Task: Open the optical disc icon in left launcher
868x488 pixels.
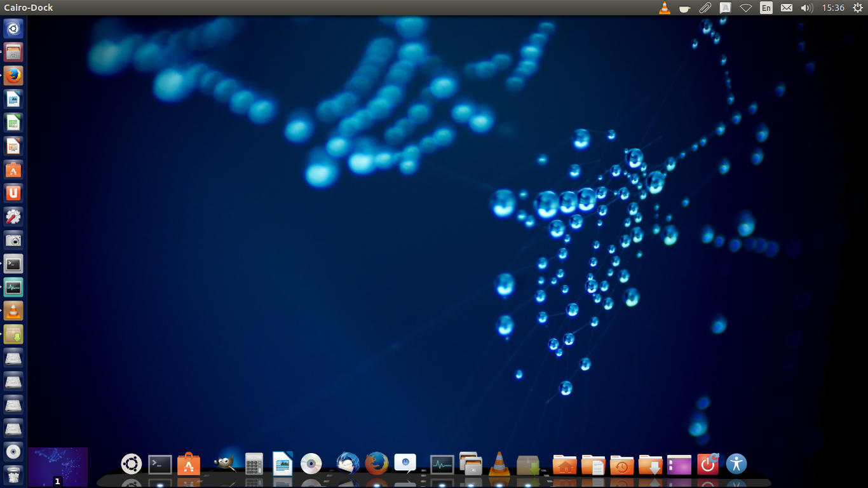Action: [x=13, y=452]
